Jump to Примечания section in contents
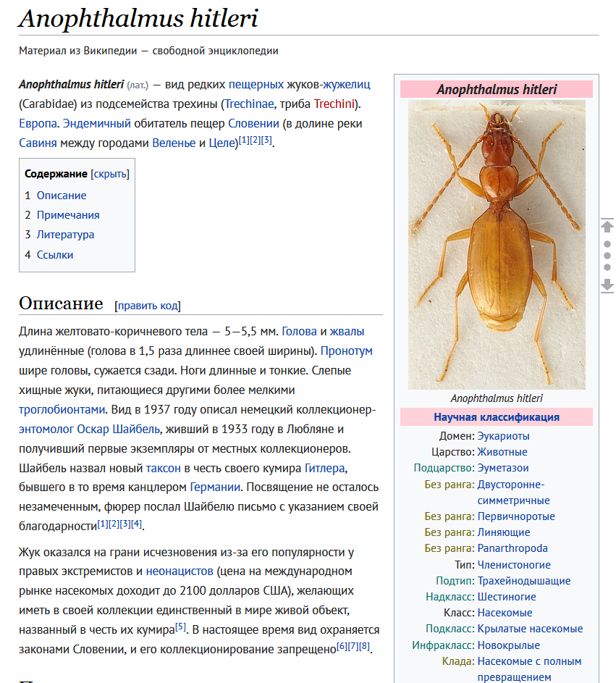This screenshot has width=616, height=683. 68,214
